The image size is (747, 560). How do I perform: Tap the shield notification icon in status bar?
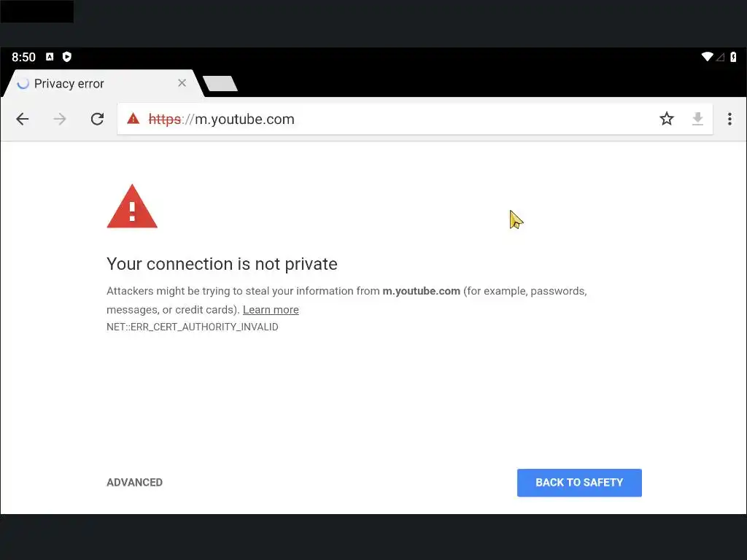point(67,57)
